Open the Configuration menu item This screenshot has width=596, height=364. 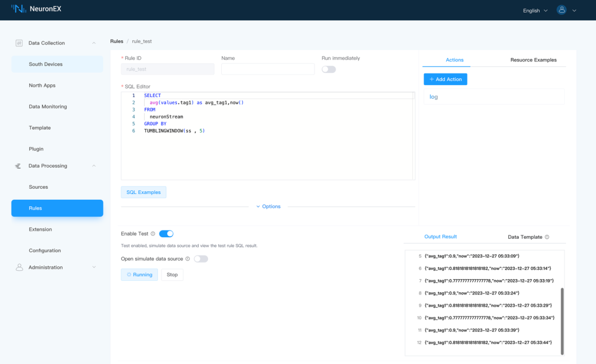(x=57, y=250)
